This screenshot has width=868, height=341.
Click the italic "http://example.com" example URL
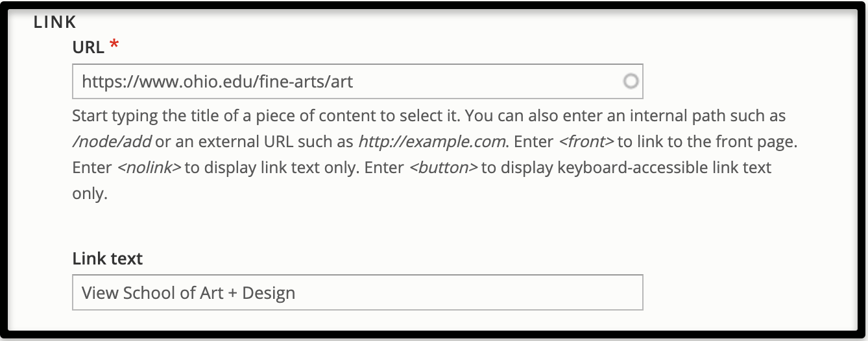point(432,142)
